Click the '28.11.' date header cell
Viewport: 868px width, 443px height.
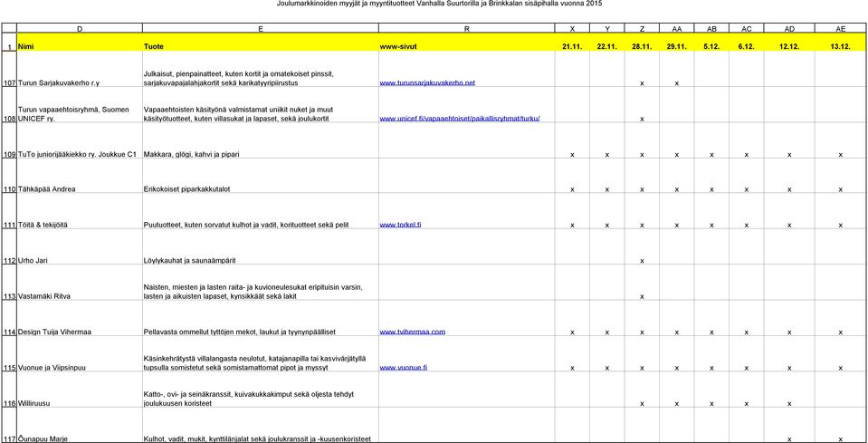tap(642, 42)
